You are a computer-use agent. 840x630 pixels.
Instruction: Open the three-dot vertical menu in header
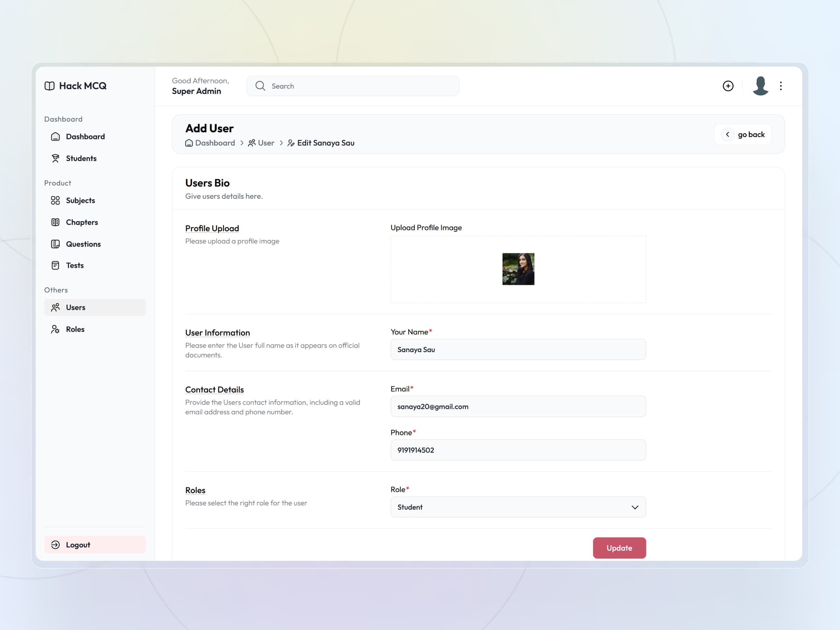click(780, 86)
